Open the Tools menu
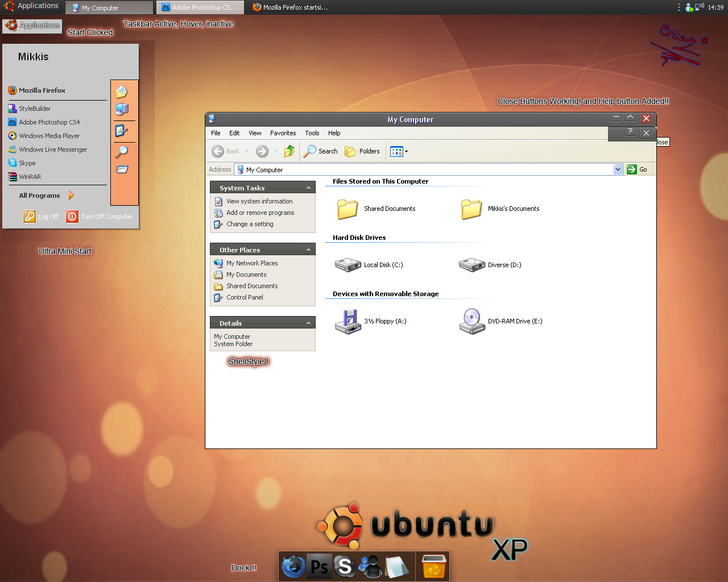Image resolution: width=728 pixels, height=582 pixels. [x=312, y=133]
